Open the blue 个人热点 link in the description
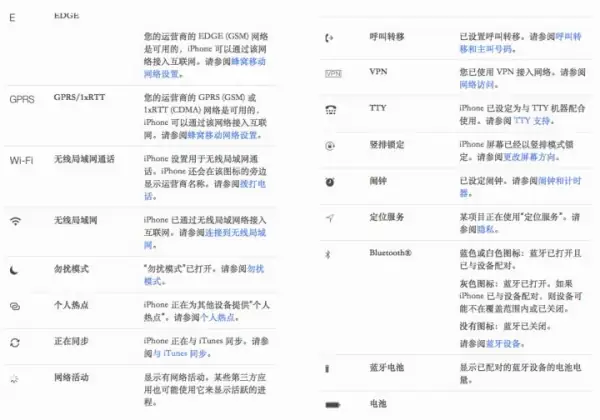 (217, 317)
